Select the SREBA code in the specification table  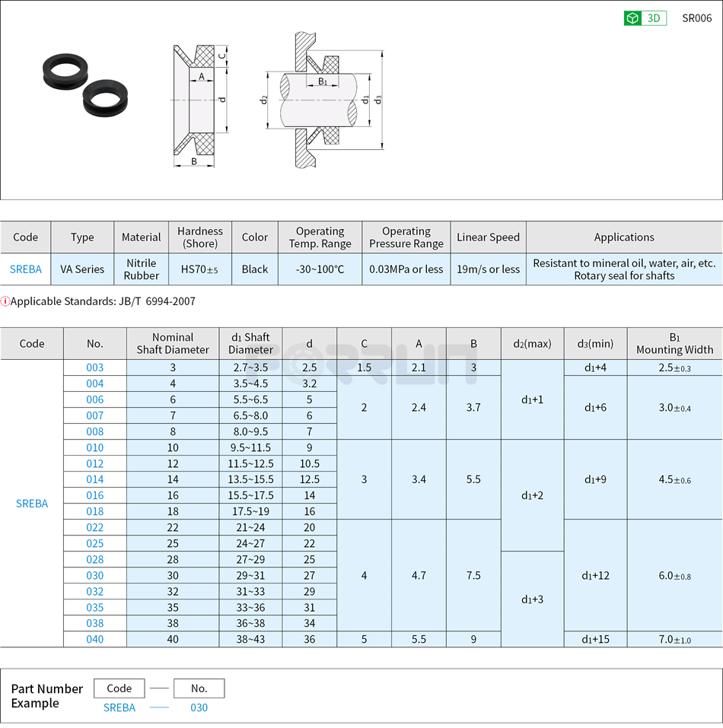pyautogui.click(x=25, y=269)
